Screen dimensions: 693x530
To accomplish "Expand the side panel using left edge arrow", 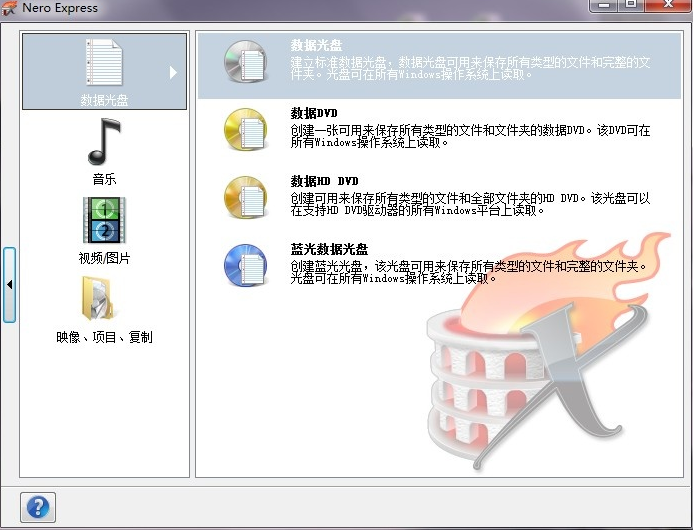I will click(x=9, y=285).
